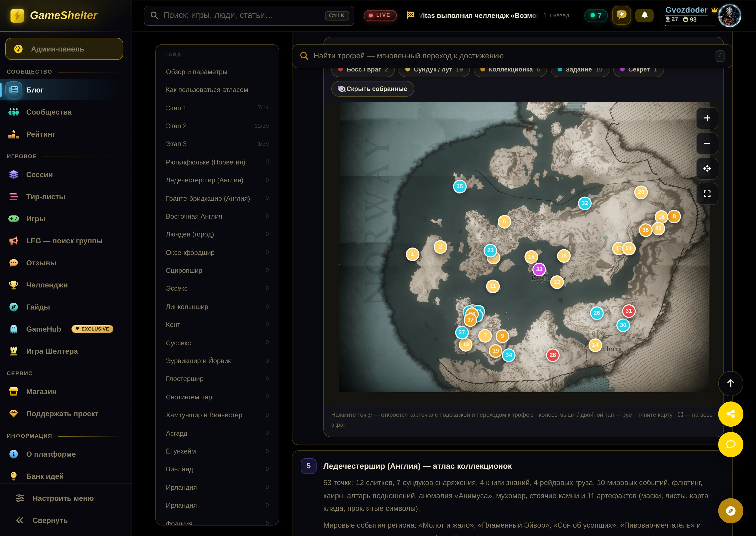Click the yellow share button

[731, 414]
